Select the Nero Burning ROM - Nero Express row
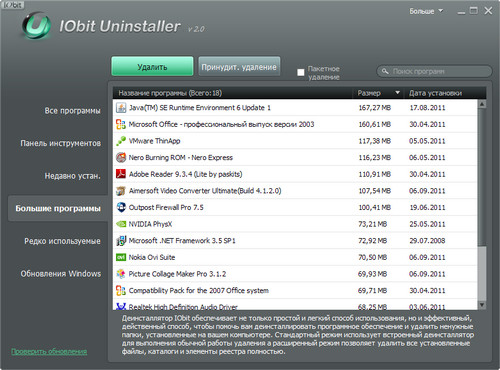The width and height of the screenshot is (500, 370). [x=295, y=157]
